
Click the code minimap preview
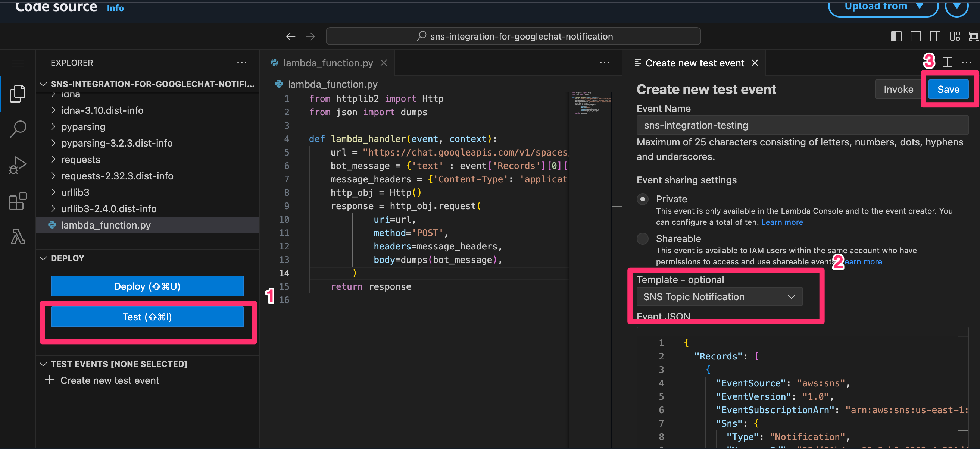pyautogui.click(x=591, y=103)
